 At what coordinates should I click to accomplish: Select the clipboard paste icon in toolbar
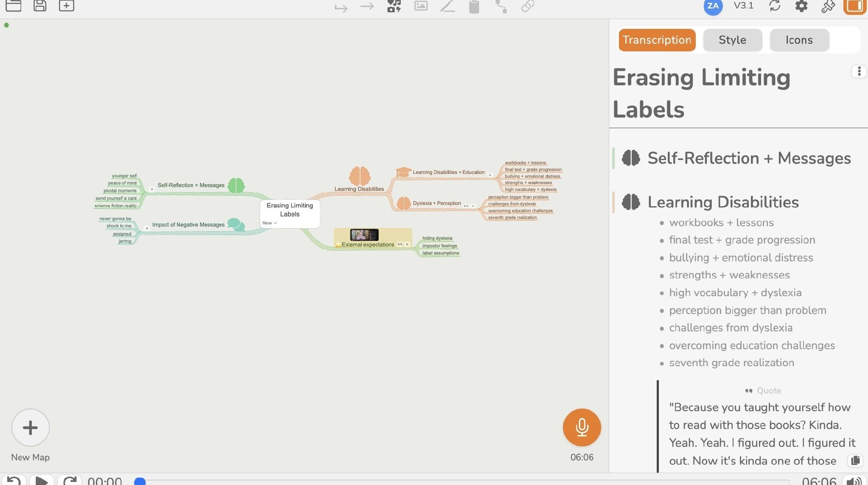point(474,6)
